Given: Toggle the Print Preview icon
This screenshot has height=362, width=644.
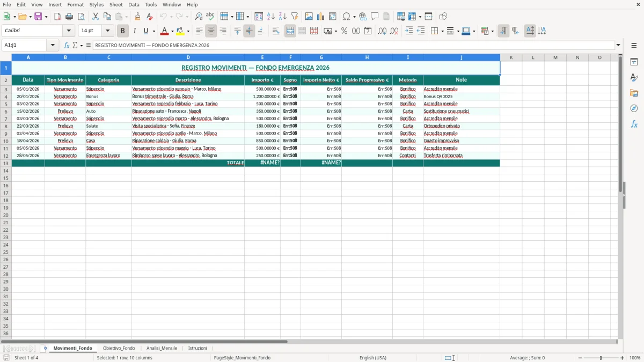Looking at the screenshot, I should [x=81, y=17].
